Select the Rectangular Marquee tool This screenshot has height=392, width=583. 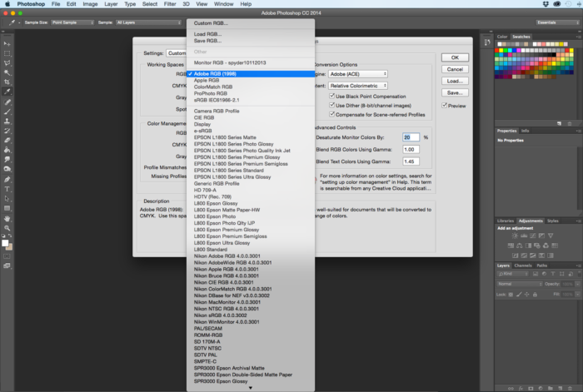7,52
